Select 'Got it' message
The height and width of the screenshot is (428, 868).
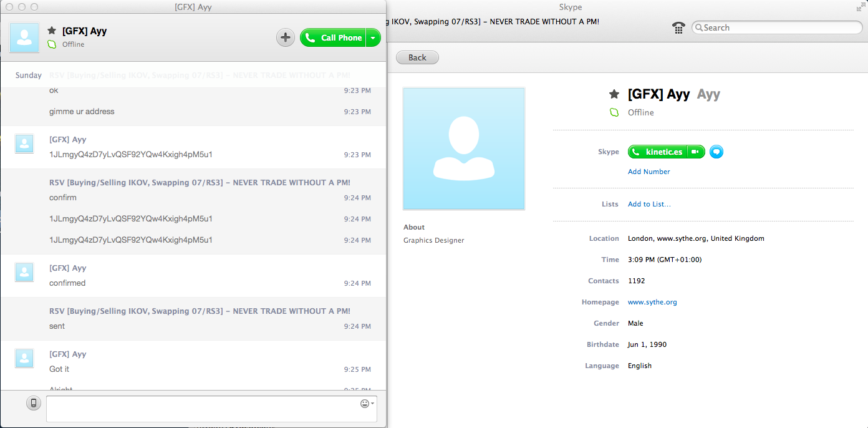pos(59,369)
